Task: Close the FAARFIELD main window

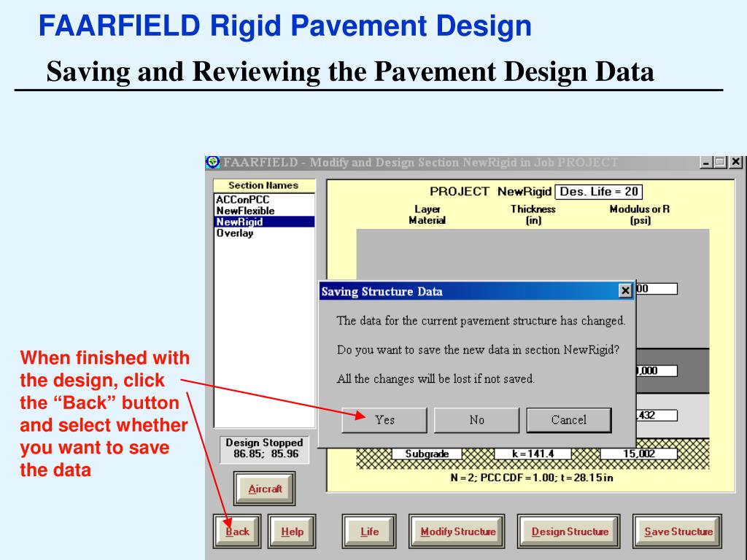Action: (736, 163)
